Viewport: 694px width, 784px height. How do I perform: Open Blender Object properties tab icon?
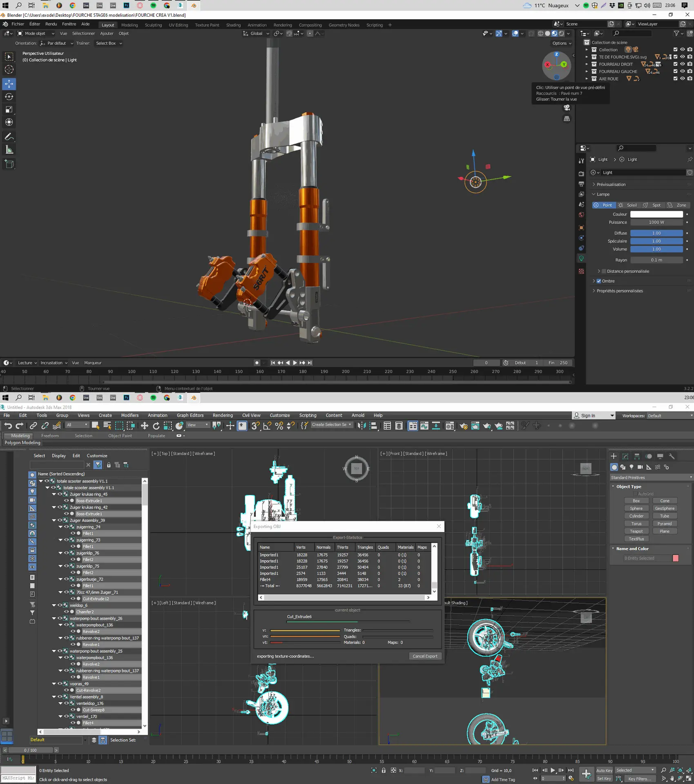pyautogui.click(x=581, y=227)
